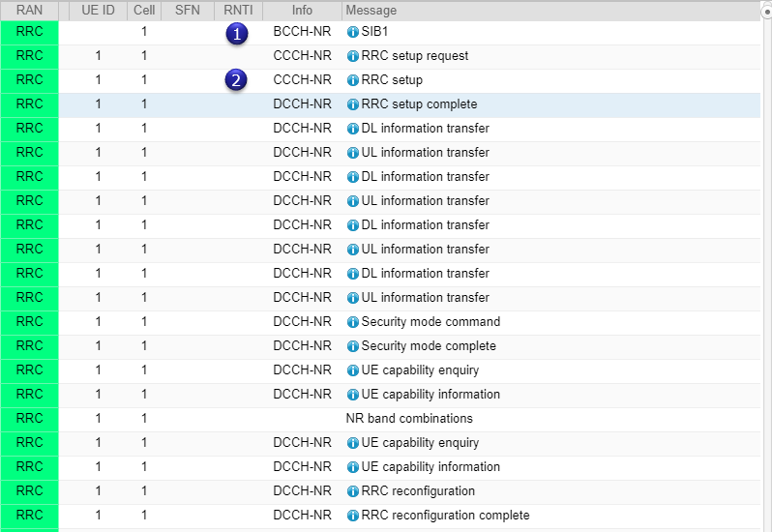Sort by the RAN column header

click(29, 11)
